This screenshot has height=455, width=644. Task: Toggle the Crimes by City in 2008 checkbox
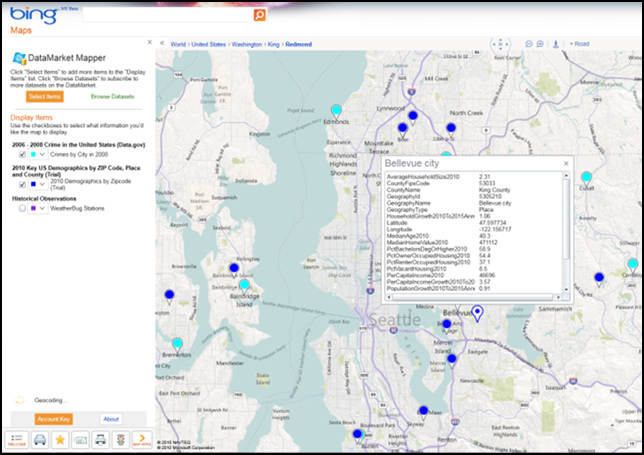22,154
